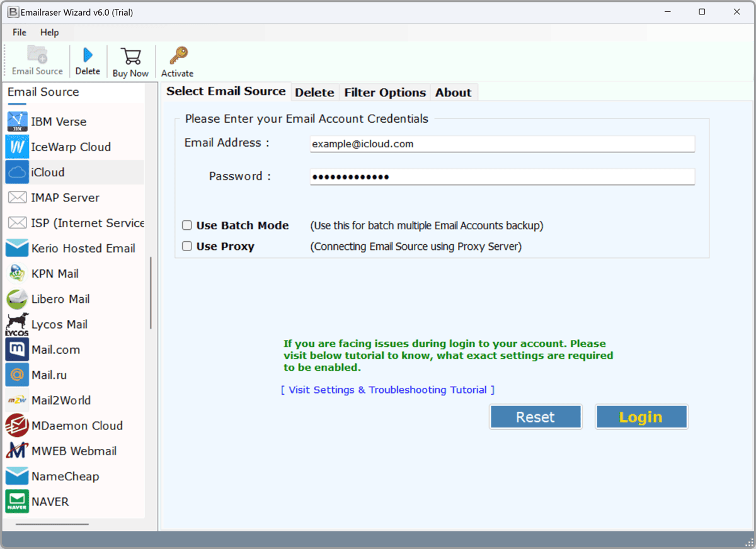Select the Lycos Mail dog icon
The image size is (756, 549).
coord(17,324)
